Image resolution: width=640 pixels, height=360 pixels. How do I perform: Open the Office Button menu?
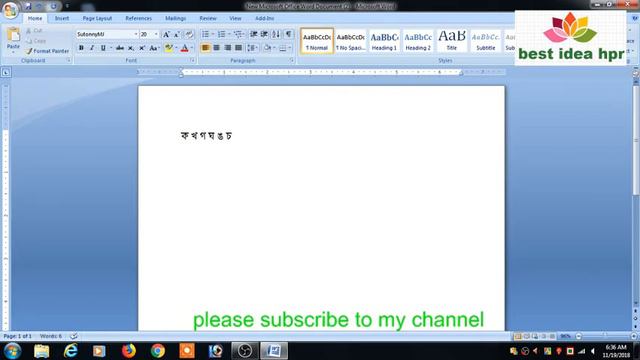point(10,10)
